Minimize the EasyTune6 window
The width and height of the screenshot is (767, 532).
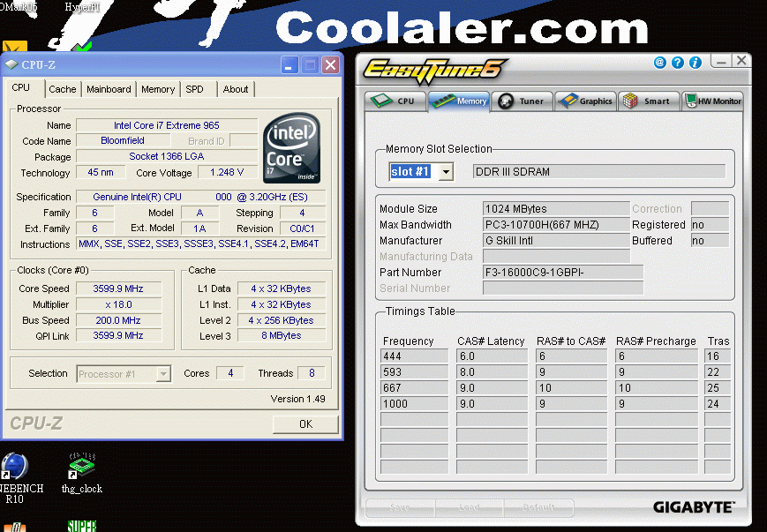click(x=720, y=62)
